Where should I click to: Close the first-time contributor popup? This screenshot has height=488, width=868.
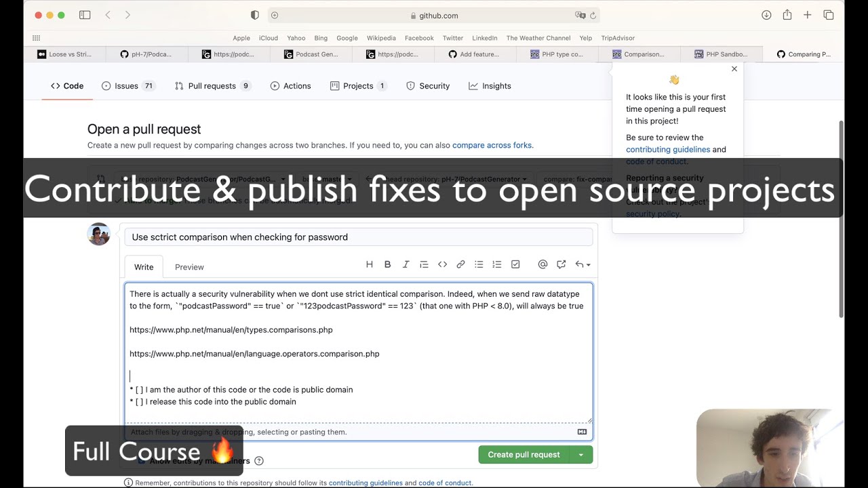pos(734,69)
